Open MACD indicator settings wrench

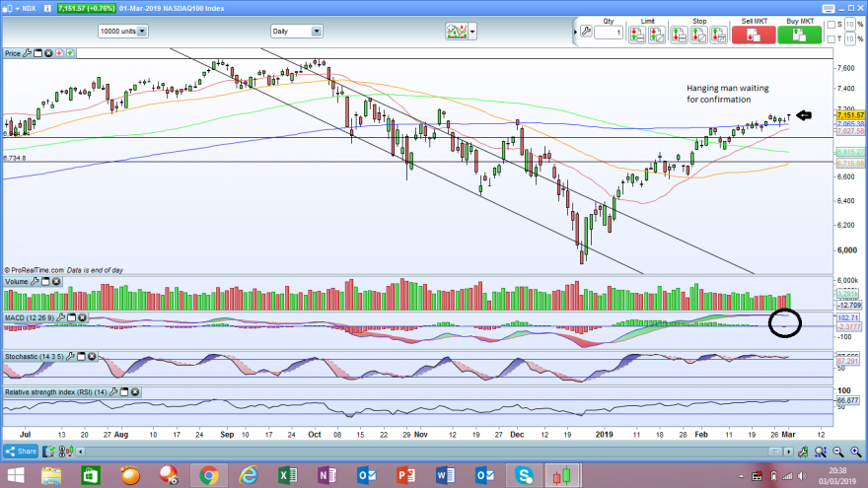(61, 317)
